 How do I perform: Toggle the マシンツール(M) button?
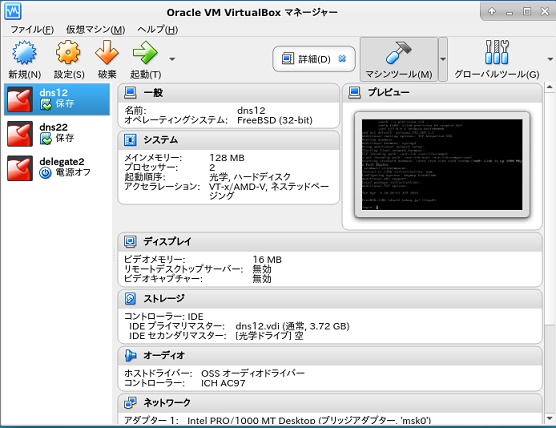click(x=399, y=59)
